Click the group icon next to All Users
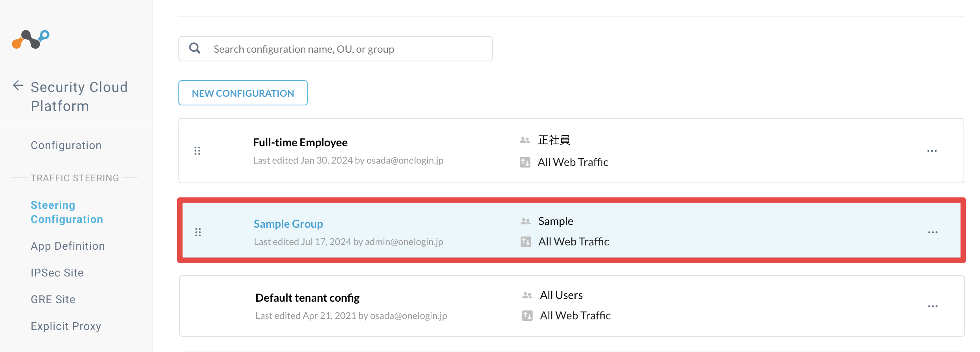 [x=527, y=295]
